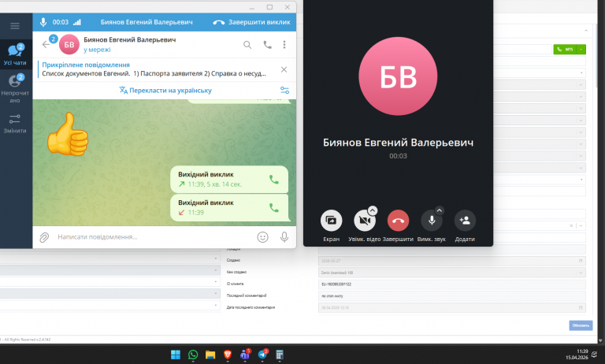End the call with red "Завершити"
This screenshot has width=605, height=364.
(398, 221)
